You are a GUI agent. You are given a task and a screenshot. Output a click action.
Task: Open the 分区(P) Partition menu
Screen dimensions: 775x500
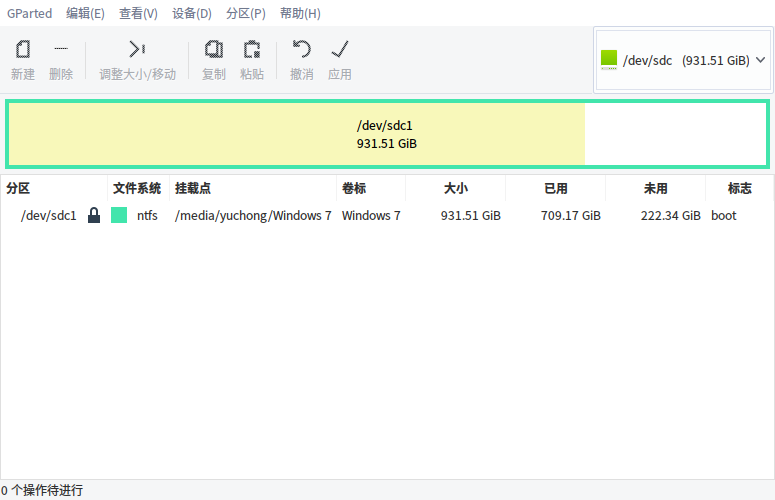[246, 13]
